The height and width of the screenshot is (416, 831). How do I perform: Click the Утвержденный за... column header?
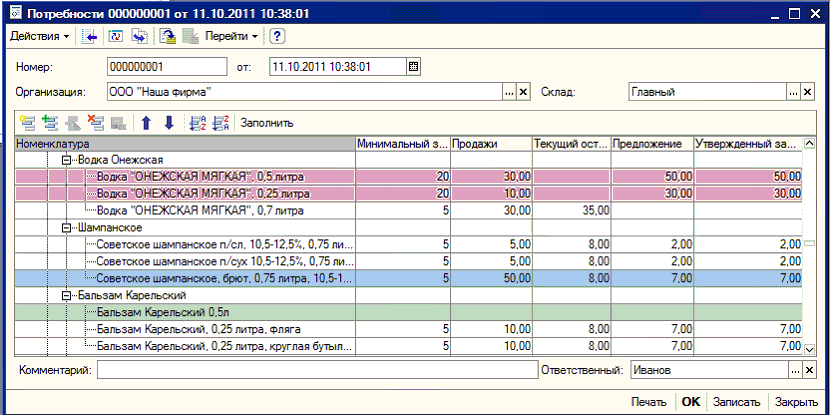(748, 144)
